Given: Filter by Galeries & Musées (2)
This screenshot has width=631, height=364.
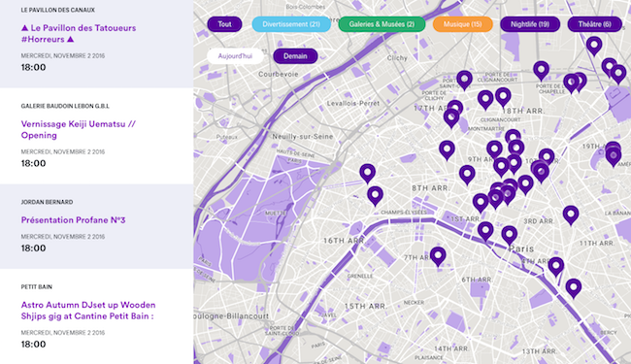Looking at the screenshot, I should [382, 24].
